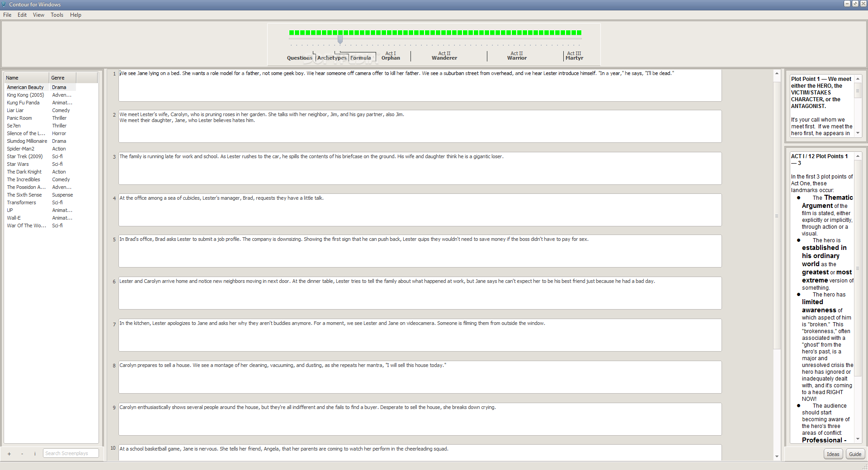The image size is (868, 470).
Task: Click ACT I guide panel scroll-up arrow
Action: pyautogui.click(x=858, y=156)
